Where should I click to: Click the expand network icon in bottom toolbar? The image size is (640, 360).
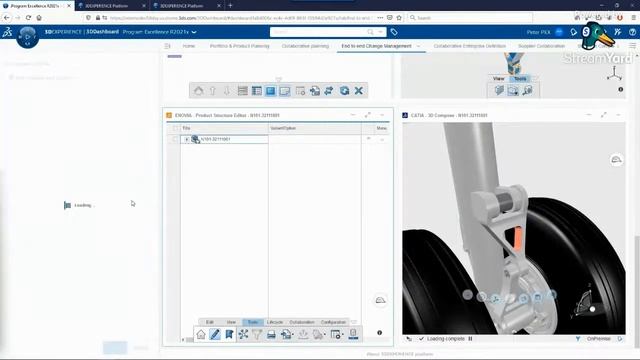(x=243, y=334)
